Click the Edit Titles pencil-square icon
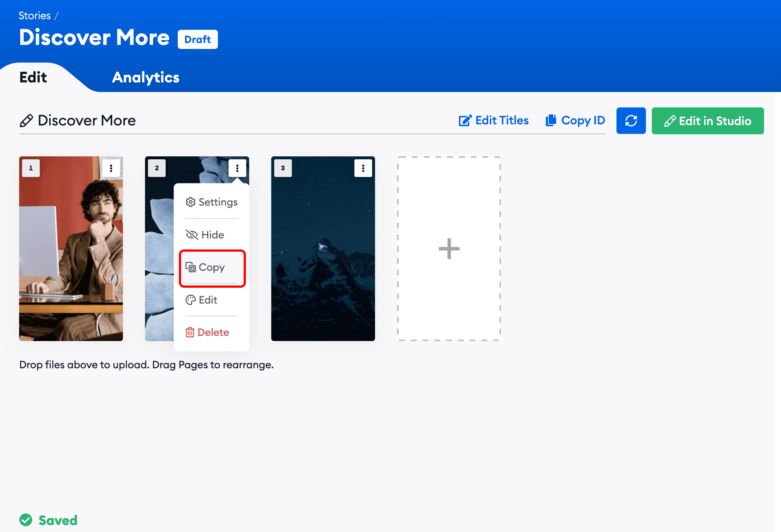 point(465,120)
